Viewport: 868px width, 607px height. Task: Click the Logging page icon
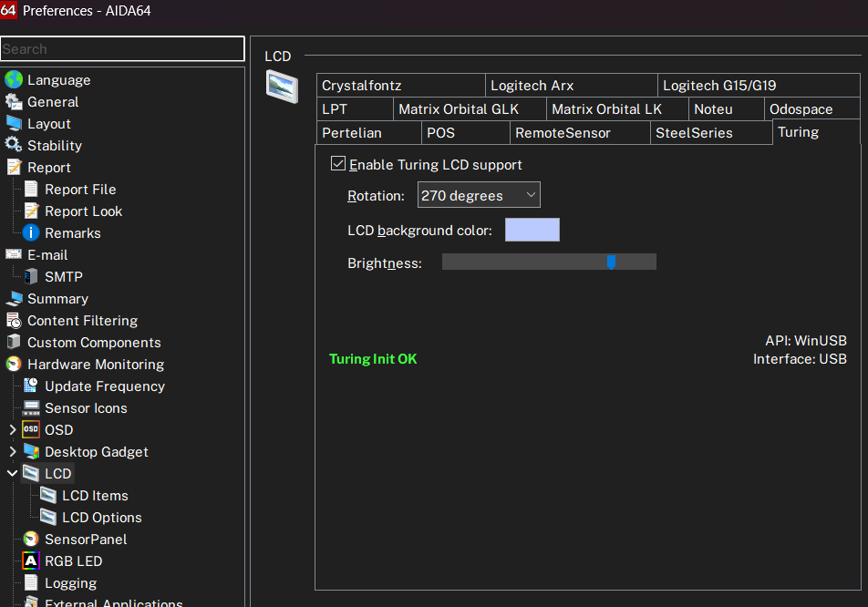[x=31, y=582]
